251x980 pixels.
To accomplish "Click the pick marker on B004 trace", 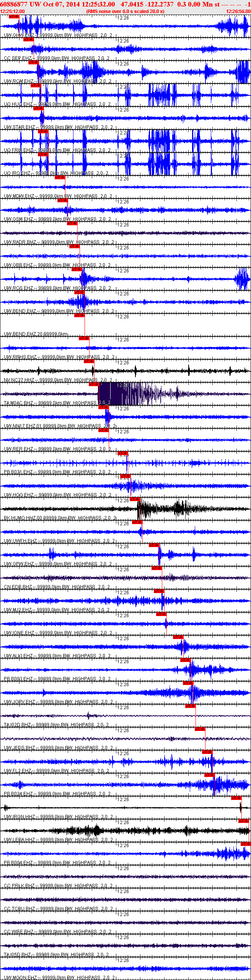I will [x=246, y=844].
